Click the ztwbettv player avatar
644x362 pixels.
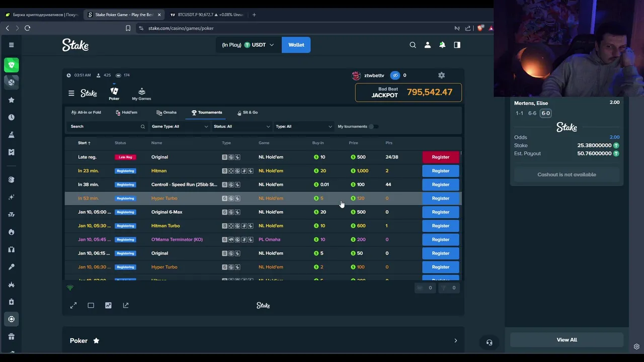356,75
